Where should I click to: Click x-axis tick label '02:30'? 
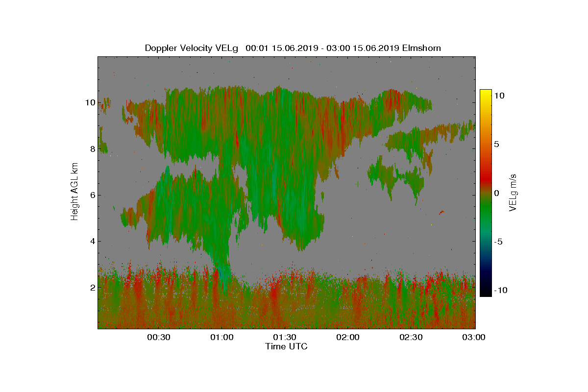click(411, 338)
